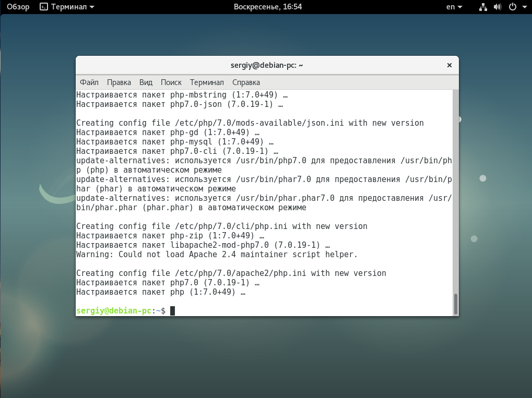Click the terminal scrollbar thumb

click(x=455, y=304)
